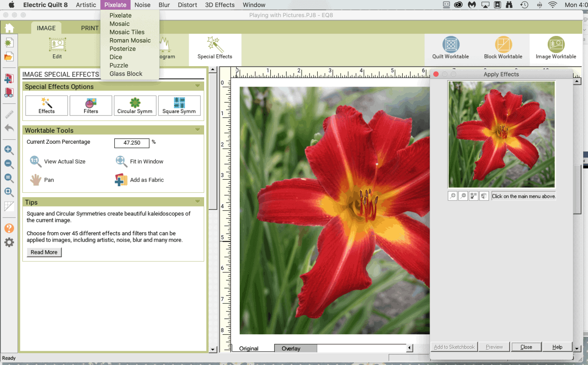
Task: Click the Current Zoom Percentage field
Action: [x=132, y=142]
